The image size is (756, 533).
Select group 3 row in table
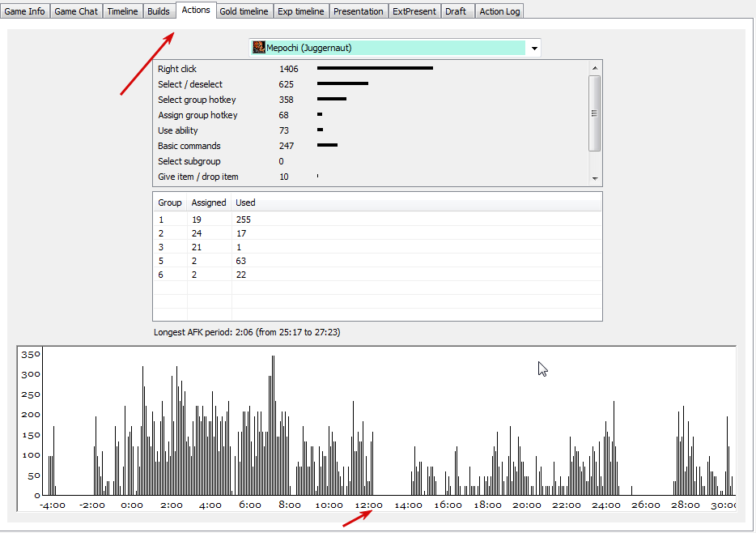click(377, 247)
